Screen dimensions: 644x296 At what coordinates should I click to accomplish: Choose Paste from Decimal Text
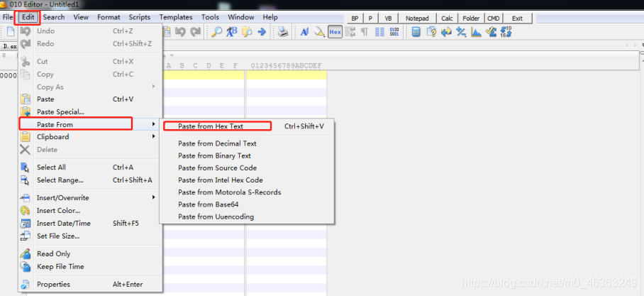click(x=248, y=143)
